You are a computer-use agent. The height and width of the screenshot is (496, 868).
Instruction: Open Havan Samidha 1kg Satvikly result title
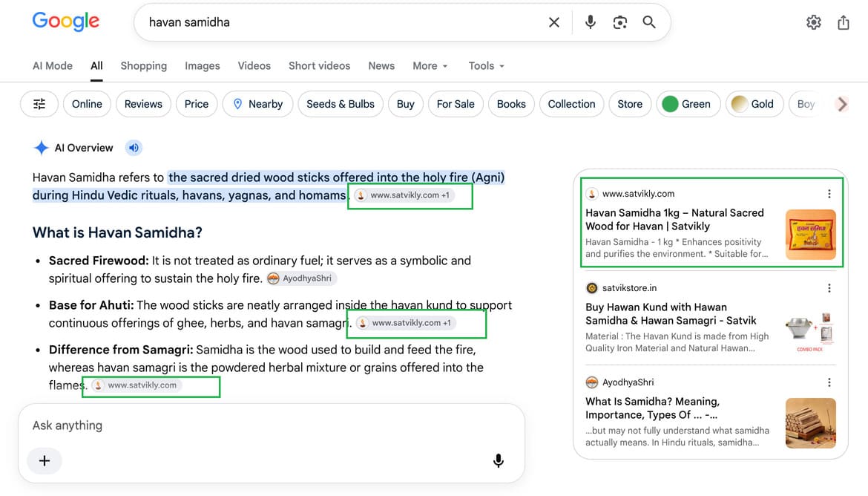[674, 220]
